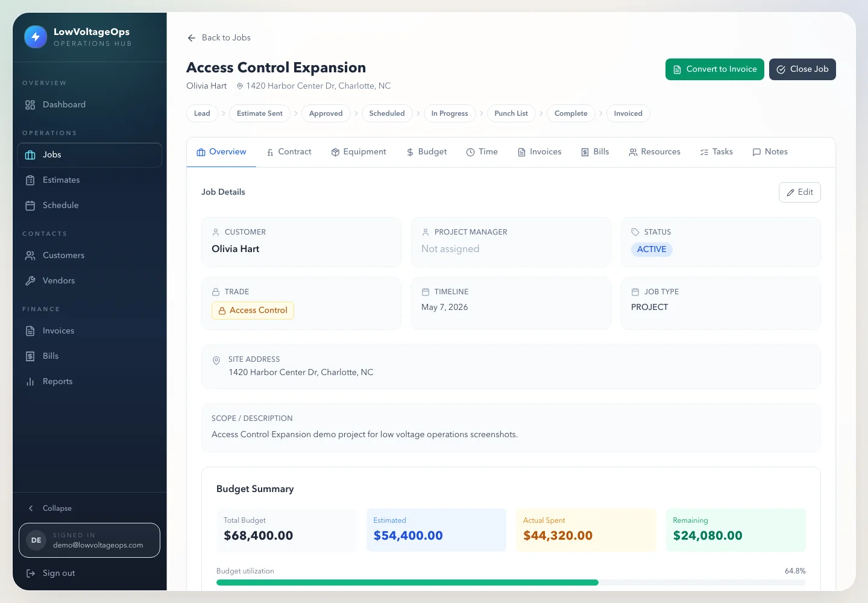
Task: Switch to the Bills tab
Action: 595,152
